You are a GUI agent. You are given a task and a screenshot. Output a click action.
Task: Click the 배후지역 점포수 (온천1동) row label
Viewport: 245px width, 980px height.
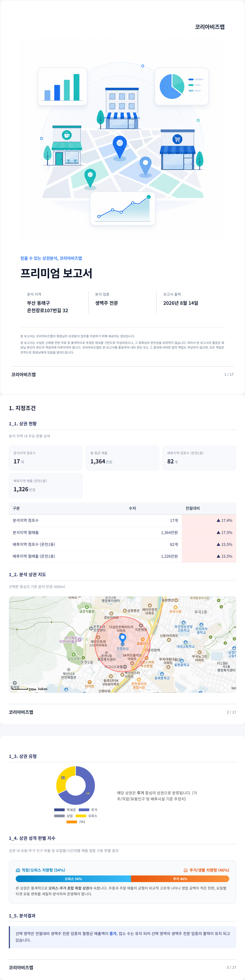click(x=34, y=544)
